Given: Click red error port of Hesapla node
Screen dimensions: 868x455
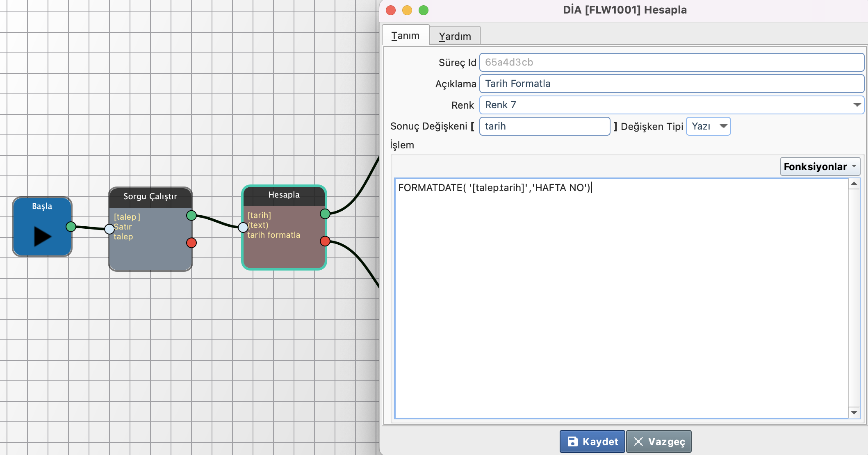Looking at the screenshot, I should pyautogui.click(x=325, y=241).
